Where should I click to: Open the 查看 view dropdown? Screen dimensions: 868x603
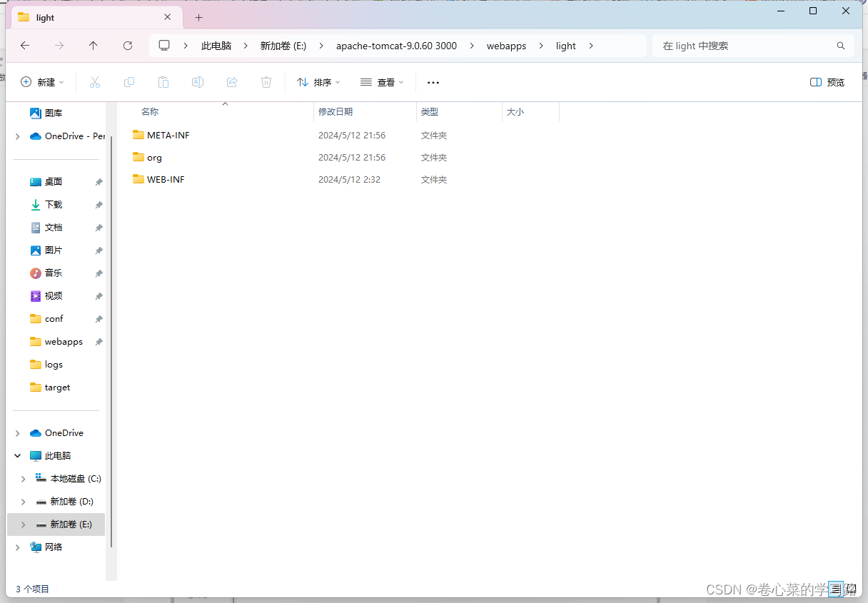(382, 82)
